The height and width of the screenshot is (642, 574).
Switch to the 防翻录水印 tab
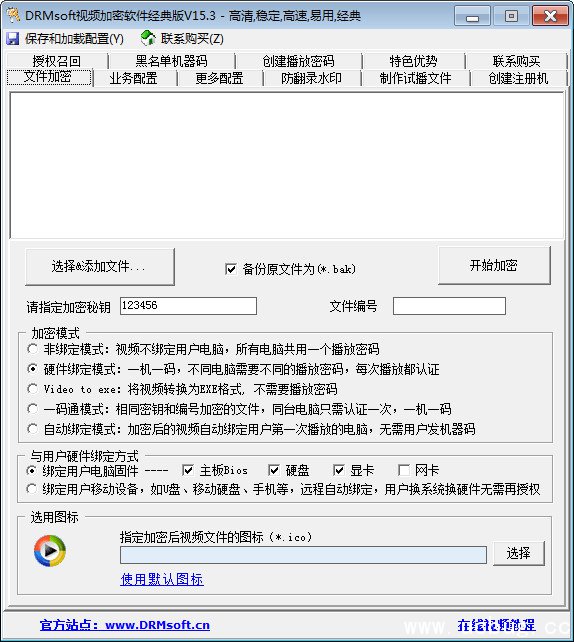tap(312, 78)
